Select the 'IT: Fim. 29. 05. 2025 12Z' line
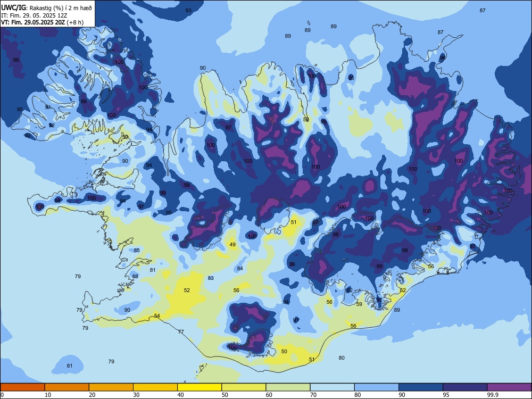 [34, 15]
